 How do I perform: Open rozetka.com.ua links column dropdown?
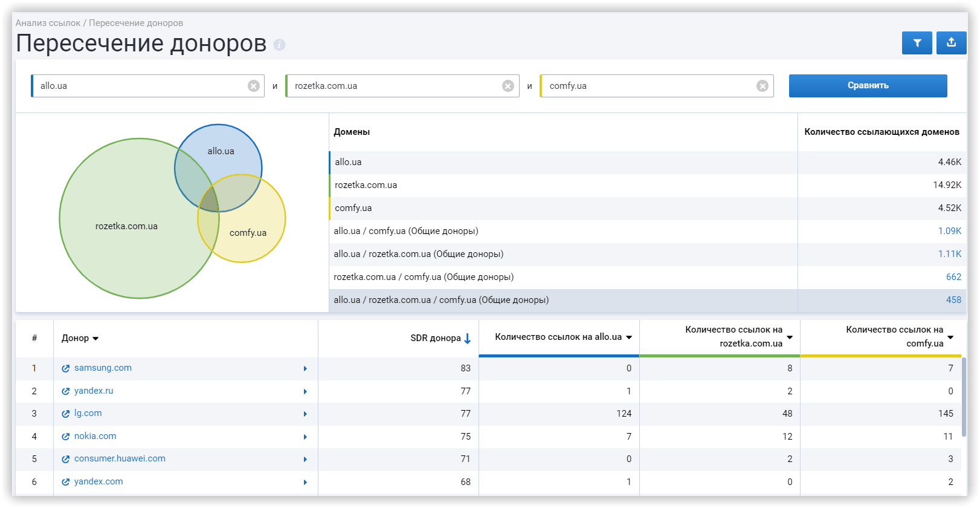790,337
